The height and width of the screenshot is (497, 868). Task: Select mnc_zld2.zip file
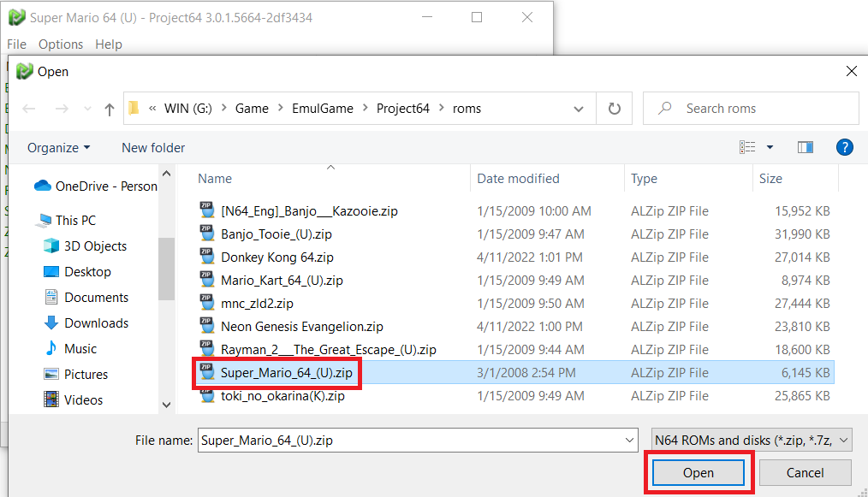click(x=257, y=304)
